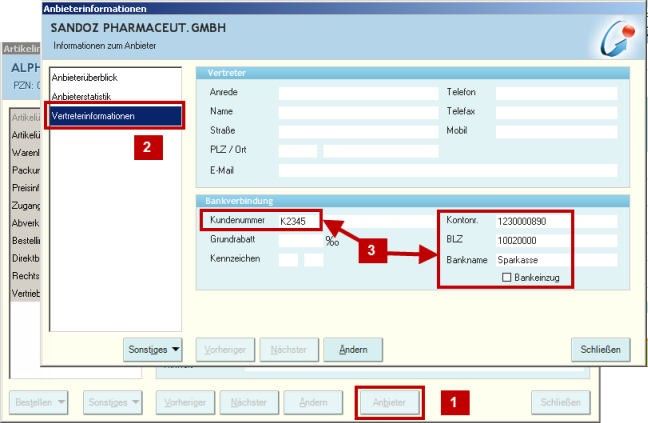Expand the Bestellen dropdown button
Screen dimensions: 648x423
[40, 402]
